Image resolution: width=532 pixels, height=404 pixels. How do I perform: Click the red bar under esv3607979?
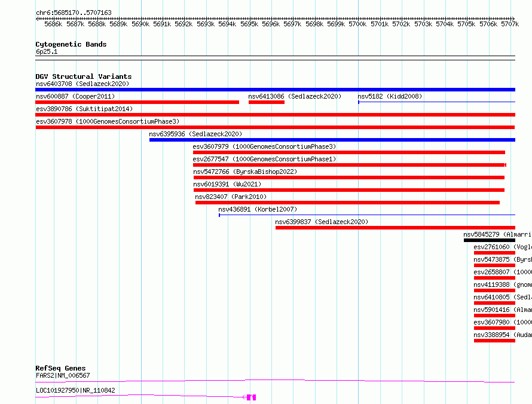348,152
